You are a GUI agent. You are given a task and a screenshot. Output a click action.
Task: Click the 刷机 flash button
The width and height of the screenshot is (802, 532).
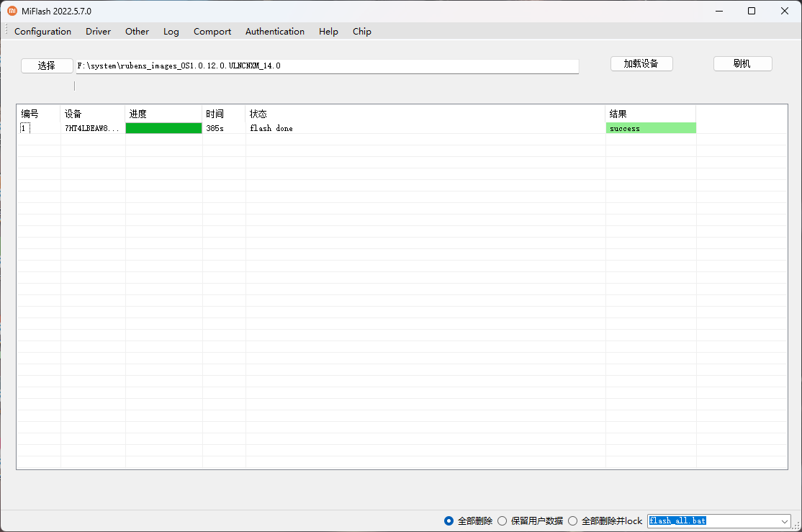(x=743, y=63)
